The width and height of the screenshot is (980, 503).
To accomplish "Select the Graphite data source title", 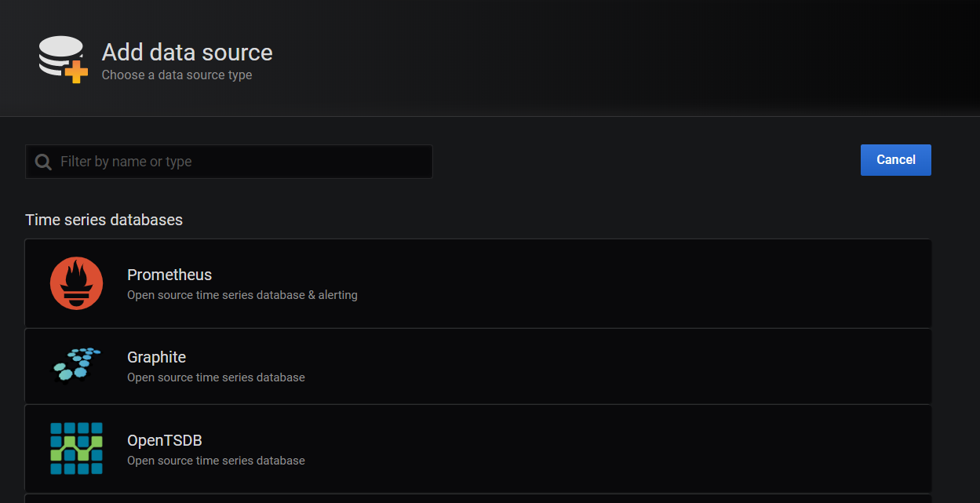I will coord(156,357).
